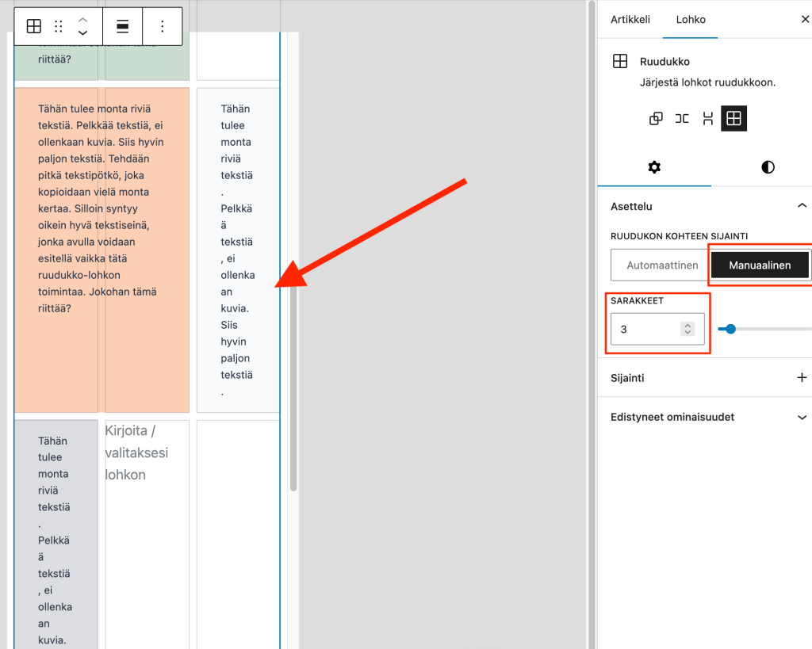
Task: Click the Sarakkeet number input field
Action: pos(657,329)
